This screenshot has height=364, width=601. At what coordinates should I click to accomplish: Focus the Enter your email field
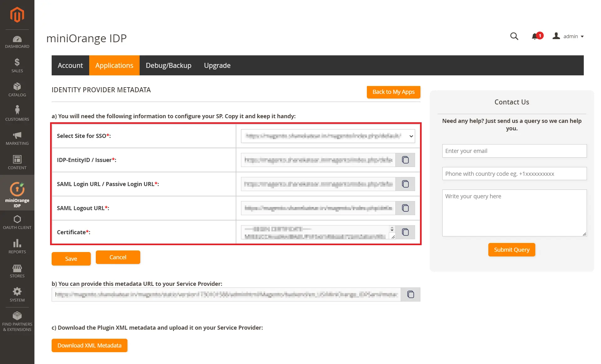click(514, 151)
